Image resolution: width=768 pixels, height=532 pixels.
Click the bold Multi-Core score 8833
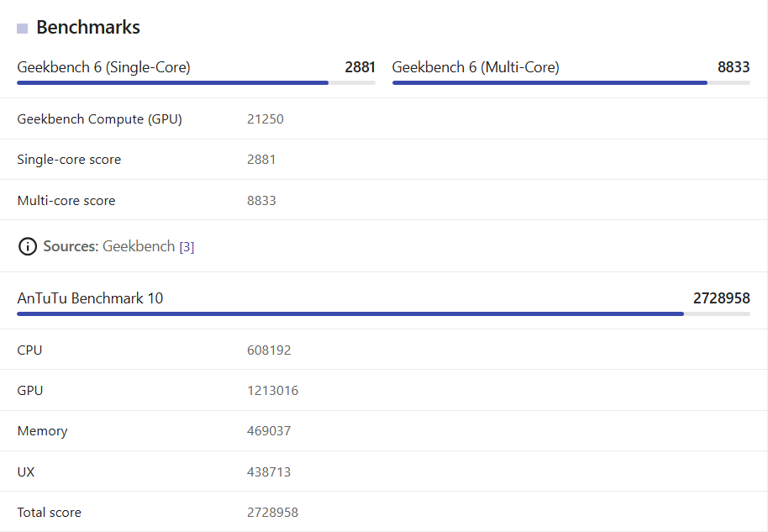(x=734, y=67)
